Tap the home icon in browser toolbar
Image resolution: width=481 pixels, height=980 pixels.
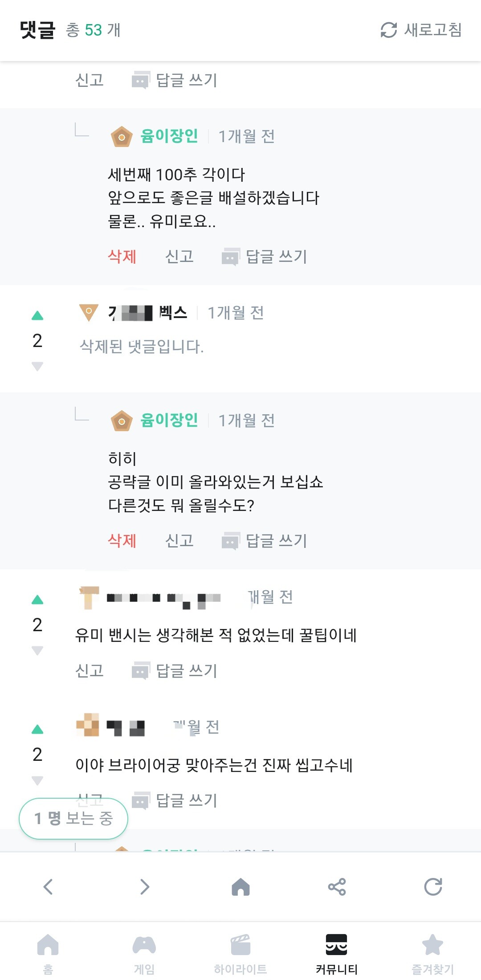coord(240,886)
